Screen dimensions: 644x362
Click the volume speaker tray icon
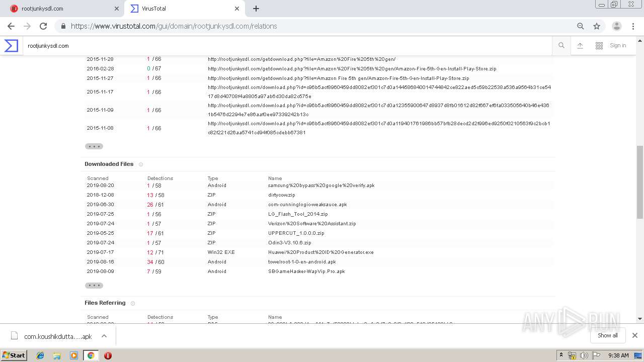point(584,355)
